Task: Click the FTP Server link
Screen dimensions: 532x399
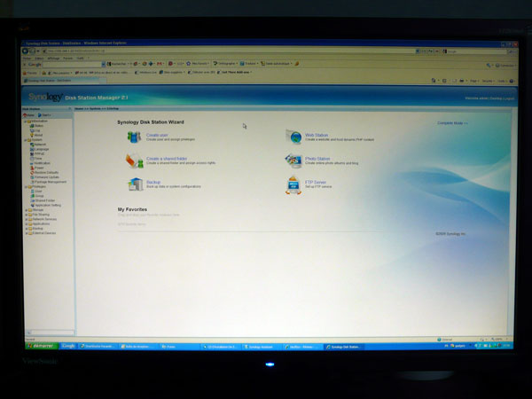Action: tap(316, 182)
